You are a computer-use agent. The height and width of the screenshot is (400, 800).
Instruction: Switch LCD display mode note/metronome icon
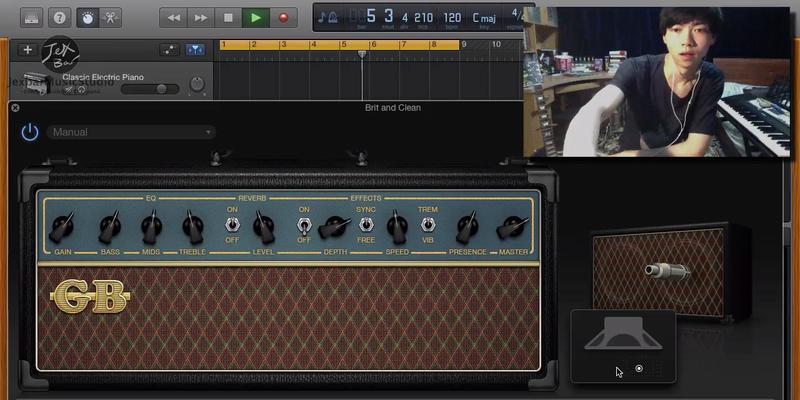(328, 18)
